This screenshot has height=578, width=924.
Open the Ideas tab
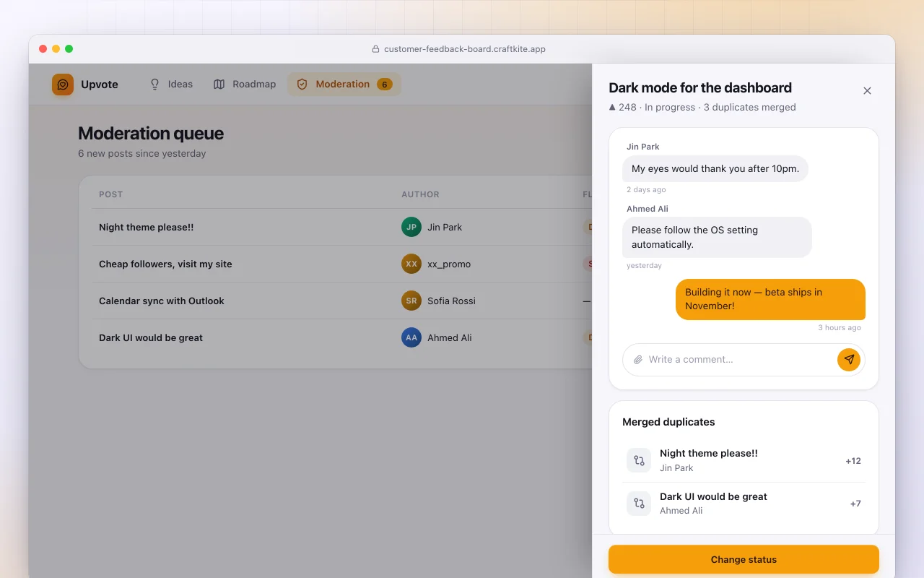coord(171,85)
